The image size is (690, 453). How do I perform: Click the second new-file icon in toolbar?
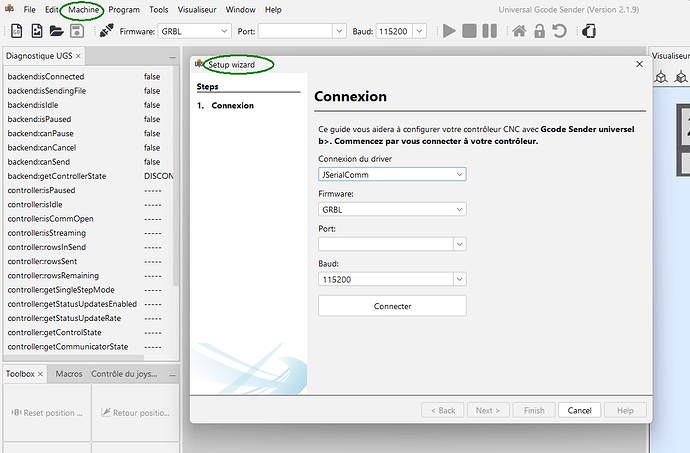click(x=37, y=31)
